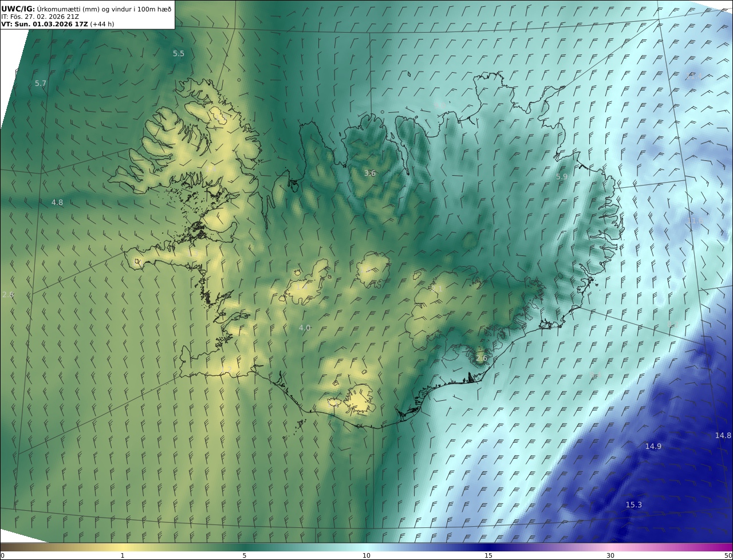
Task: Click the 2.6 value on the southeast coast
Action: 482,359
